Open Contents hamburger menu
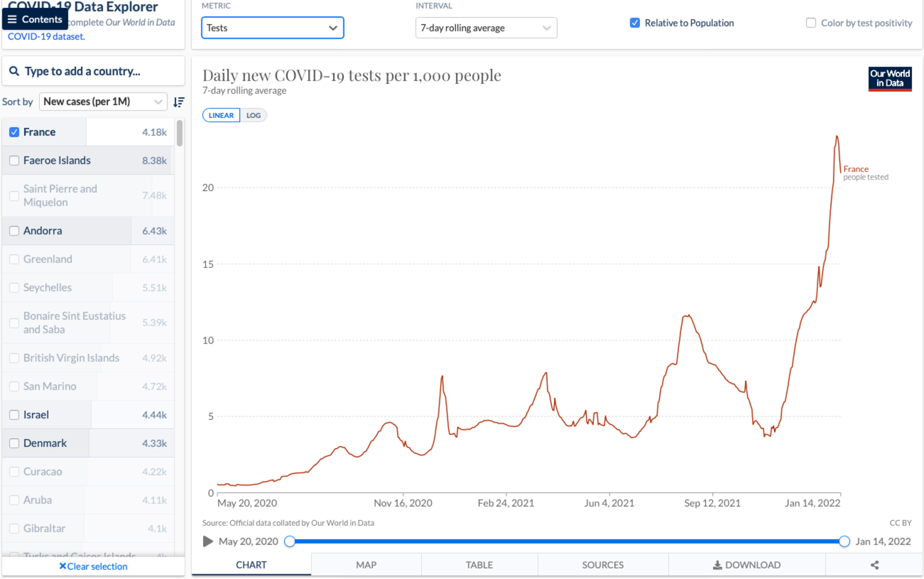Screen dimensions: 924x579 (x=35, y=19)
